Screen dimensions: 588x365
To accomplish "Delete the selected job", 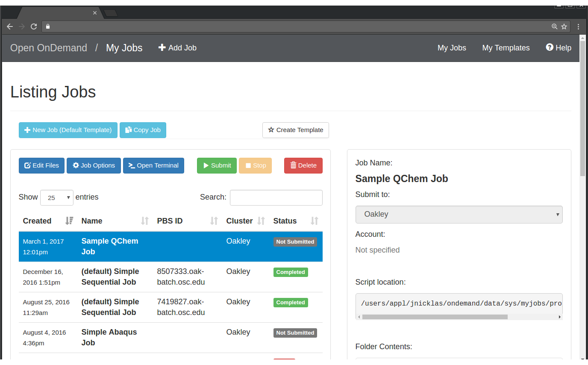I will pos(303,165).
